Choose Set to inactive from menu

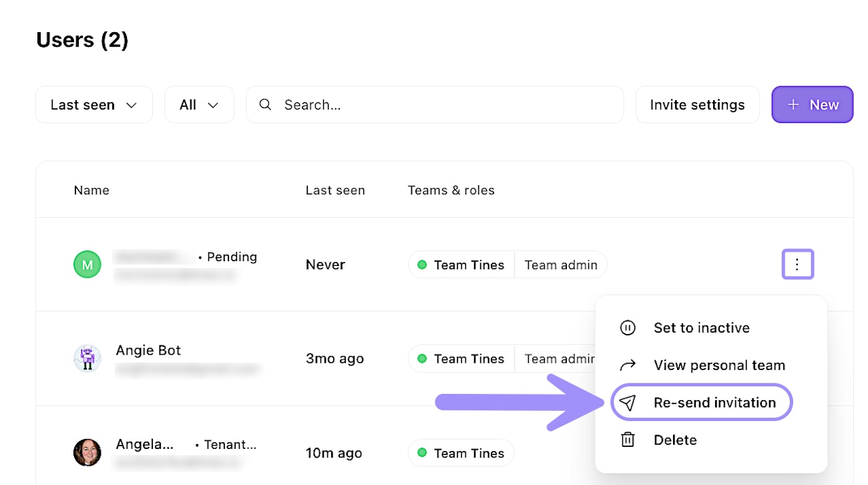pos(702,328)
